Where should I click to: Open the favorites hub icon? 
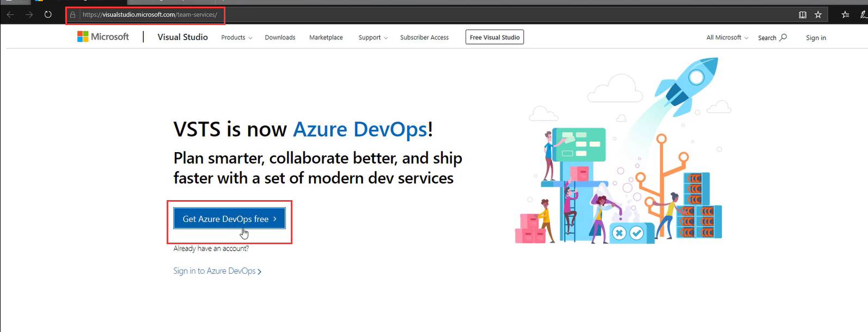click(x=845, y=15)
